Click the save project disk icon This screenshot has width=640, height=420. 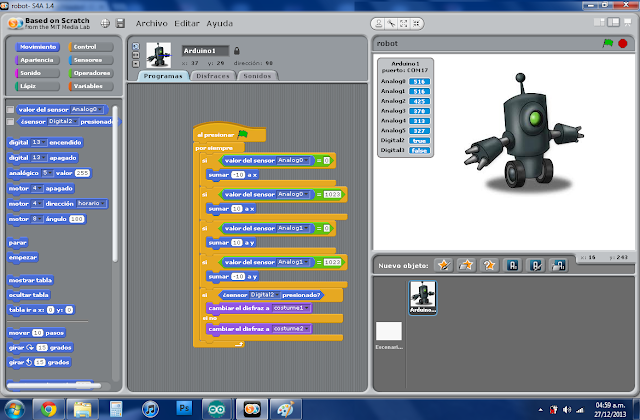click(x=120, y=24)
